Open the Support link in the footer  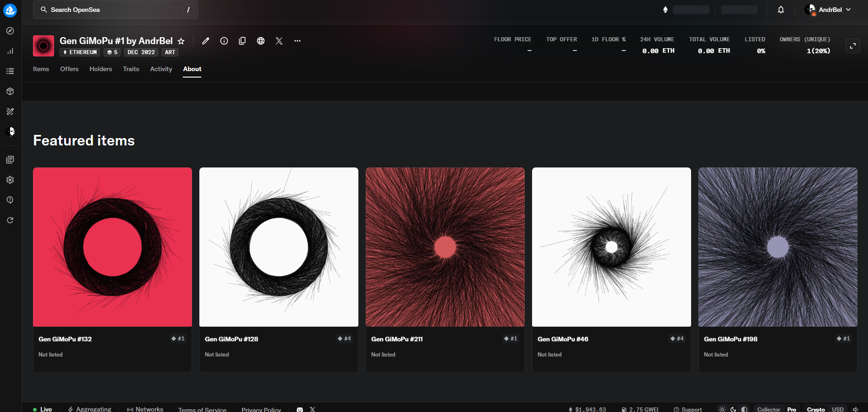(688, 409)
